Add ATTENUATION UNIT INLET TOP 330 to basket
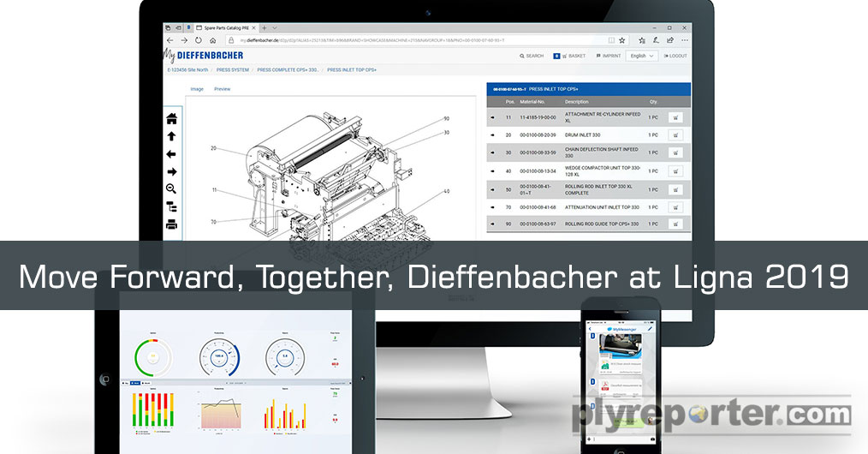Image resolution: width=868 pixels, height=454 pixels. pyautogui.click(x=675, y=207)
